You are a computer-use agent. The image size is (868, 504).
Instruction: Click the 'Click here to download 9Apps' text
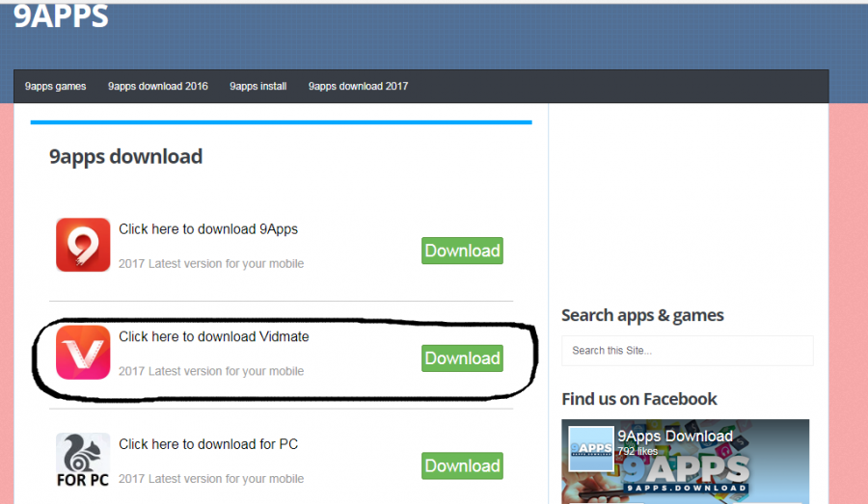pos(208,229)
